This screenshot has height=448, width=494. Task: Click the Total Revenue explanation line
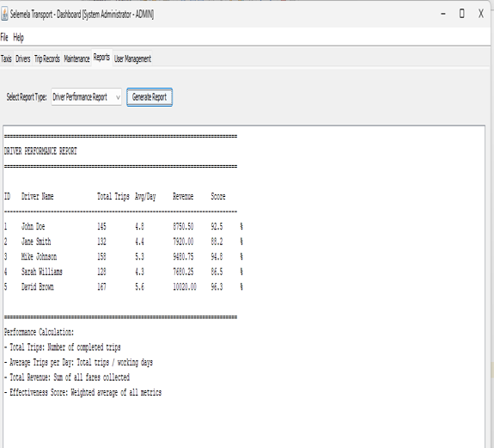coord(67,377)
